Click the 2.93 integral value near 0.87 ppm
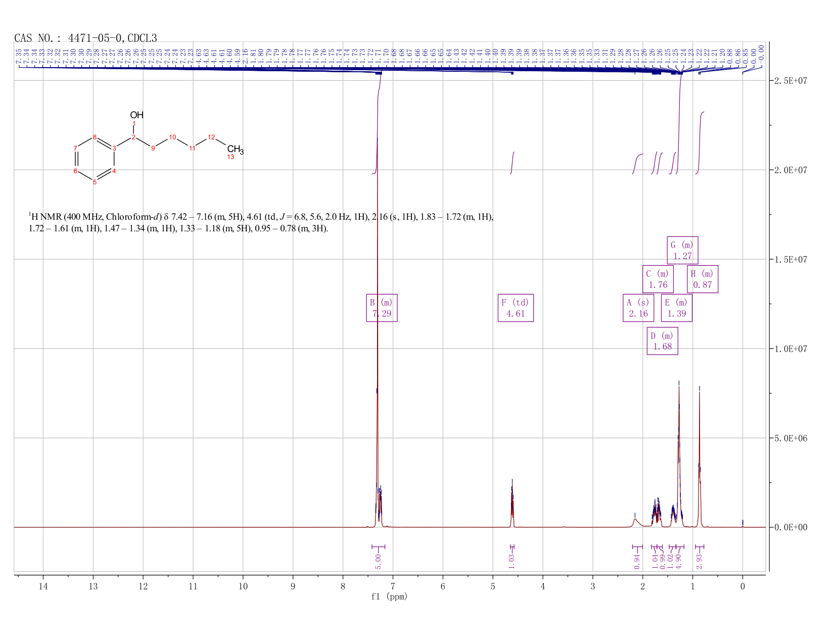The image size is (834, 644). pos(699,561)
